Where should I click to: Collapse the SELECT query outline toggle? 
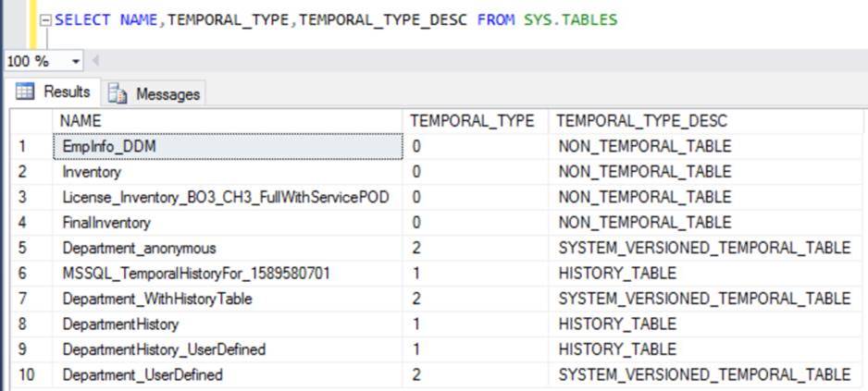click(x=44, y=19)
